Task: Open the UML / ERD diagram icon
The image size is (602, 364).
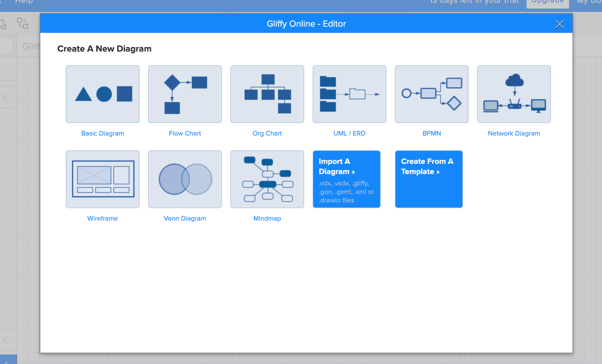Action: [349, 94]
